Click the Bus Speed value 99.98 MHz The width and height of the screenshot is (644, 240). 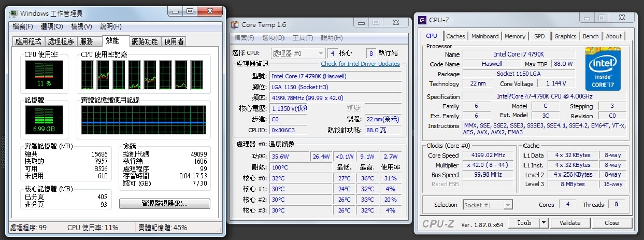tap(488, 175)
